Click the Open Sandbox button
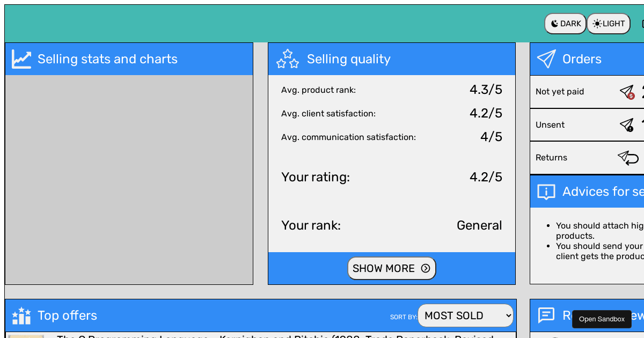 (x=601, y=319)
